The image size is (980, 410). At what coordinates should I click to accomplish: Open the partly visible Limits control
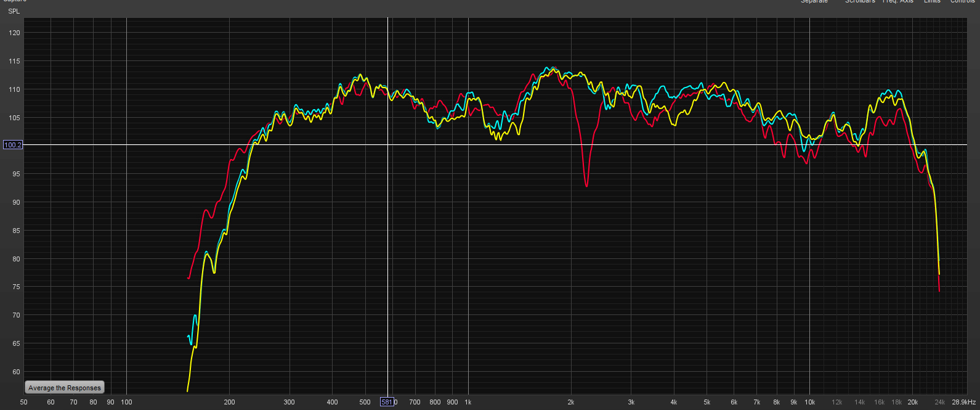pos(932,2)
